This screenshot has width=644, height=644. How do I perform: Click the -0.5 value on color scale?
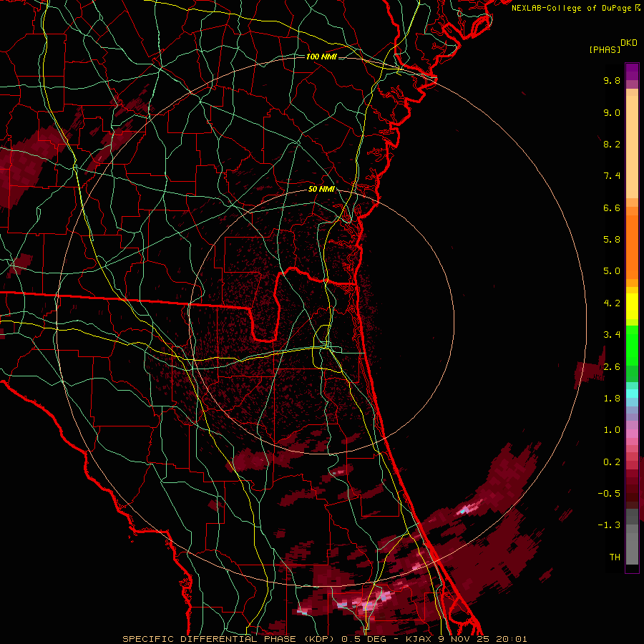pyautogui.click(x=609, y=494)
